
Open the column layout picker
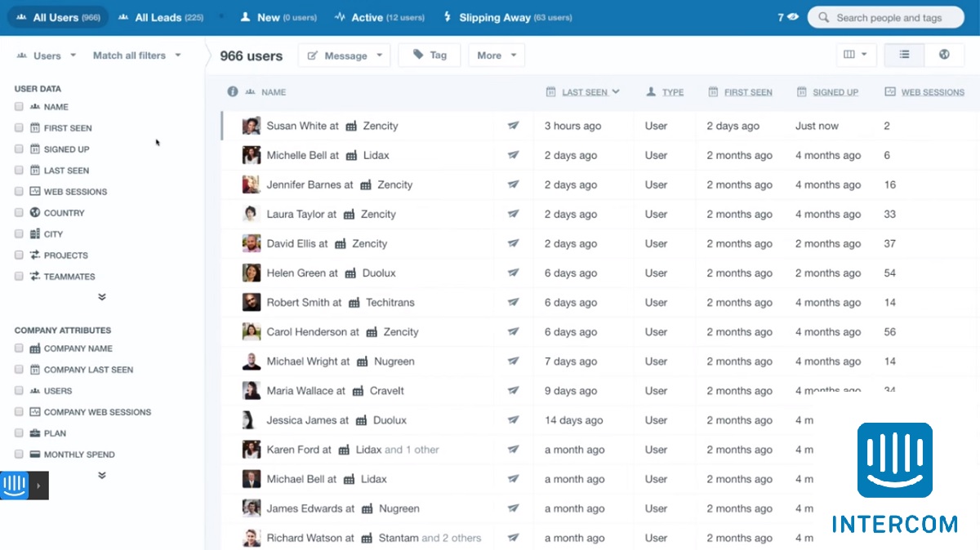[854, 53]
